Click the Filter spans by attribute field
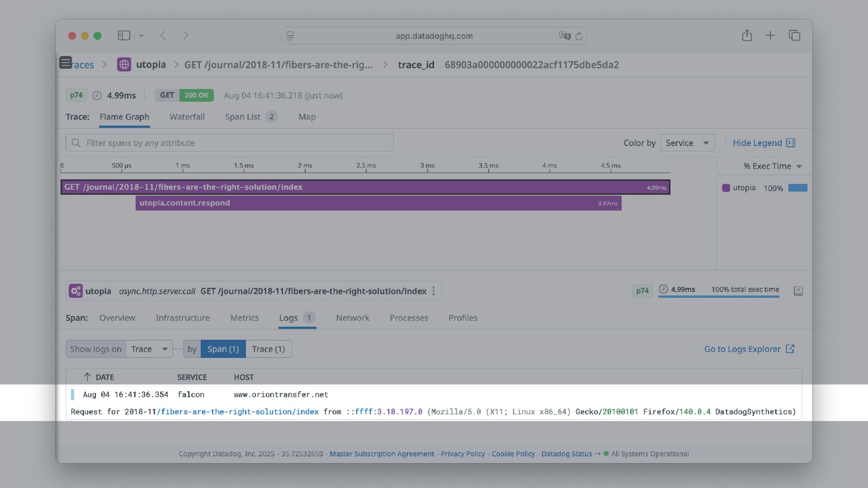The image size is (868, 488). click(230, 143)
